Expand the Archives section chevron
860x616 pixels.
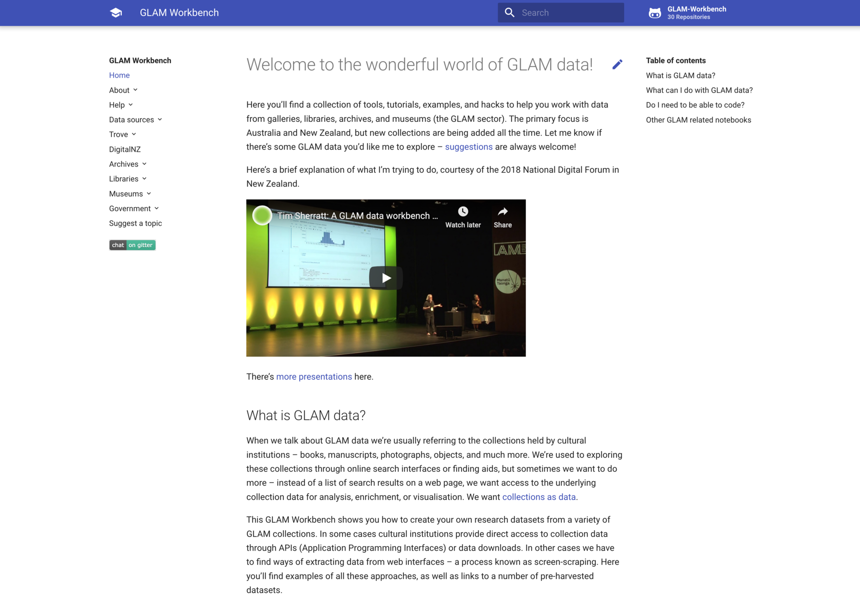(x=144, y=164)
